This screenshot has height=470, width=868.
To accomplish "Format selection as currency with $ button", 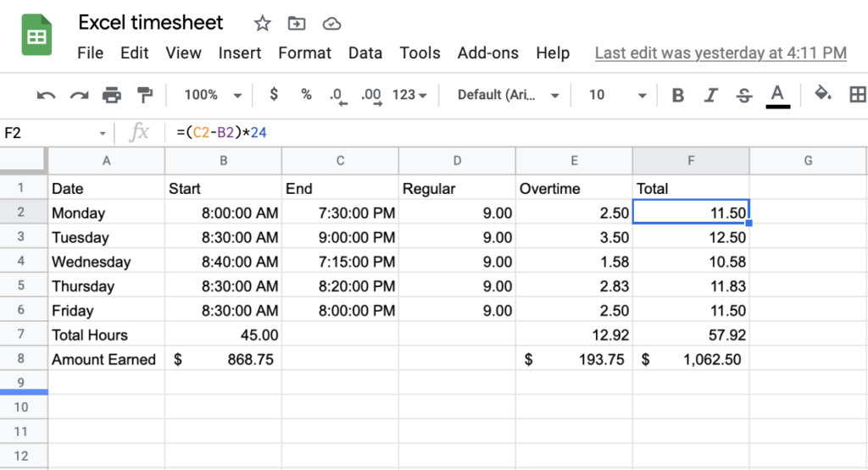I will coord(274,95).
